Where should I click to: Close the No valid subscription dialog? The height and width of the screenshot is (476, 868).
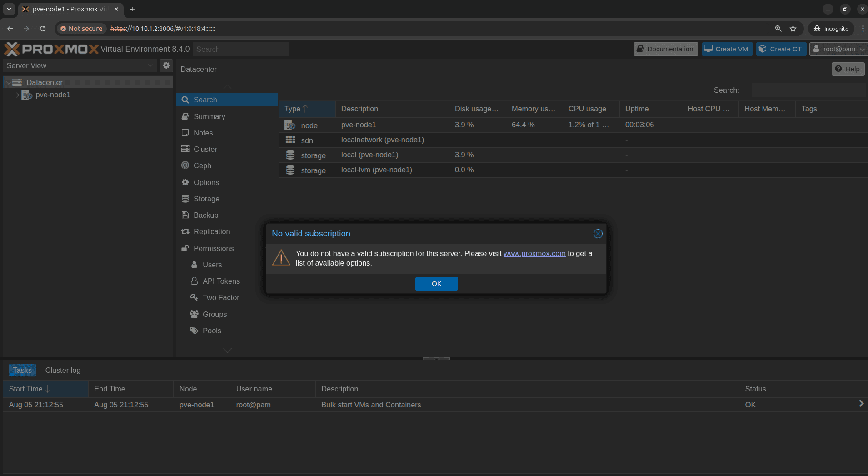pos(598,234)
